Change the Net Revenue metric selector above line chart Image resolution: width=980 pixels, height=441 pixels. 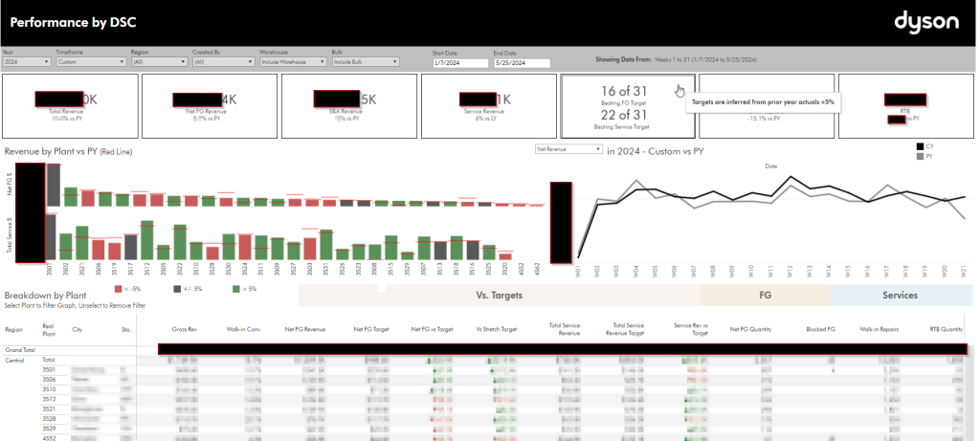tap(568, 150)
